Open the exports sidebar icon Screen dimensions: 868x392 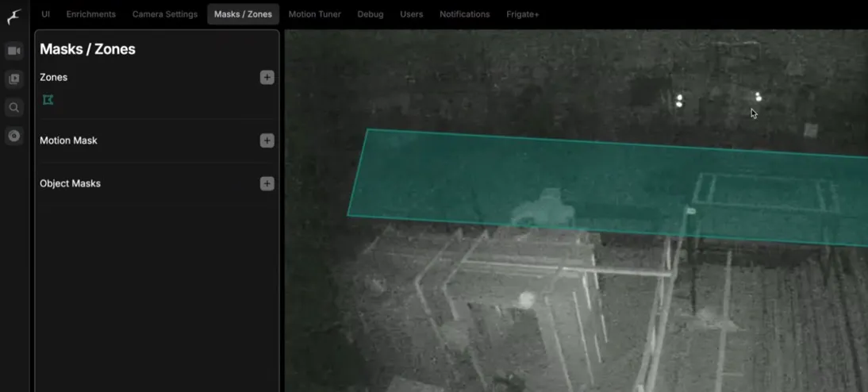[13, 136]
